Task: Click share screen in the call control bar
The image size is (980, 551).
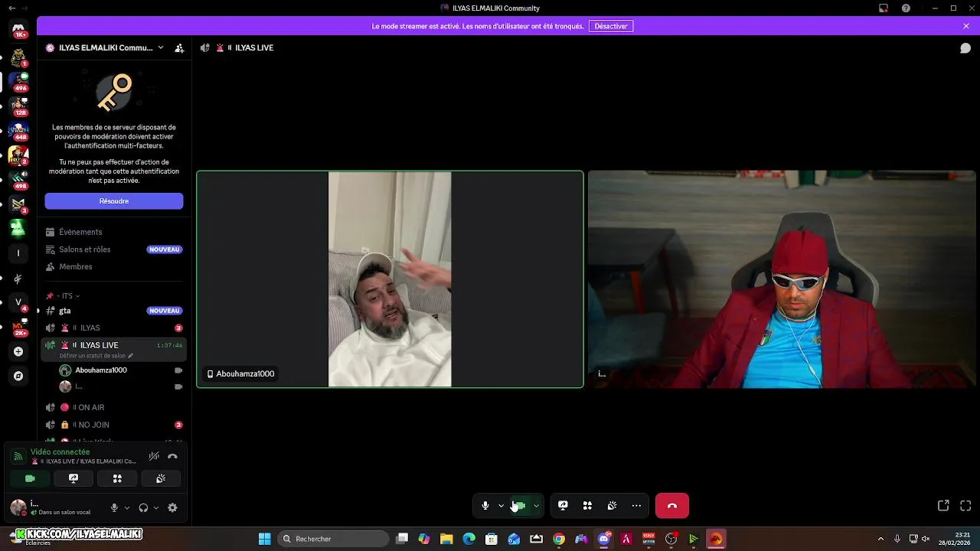Action: (x=563, y=505)
